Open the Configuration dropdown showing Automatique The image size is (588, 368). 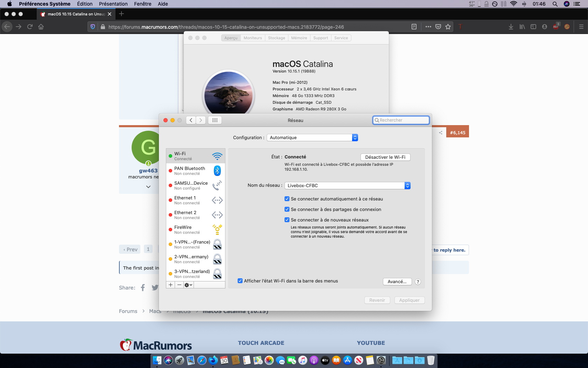[x=312, y=138]
